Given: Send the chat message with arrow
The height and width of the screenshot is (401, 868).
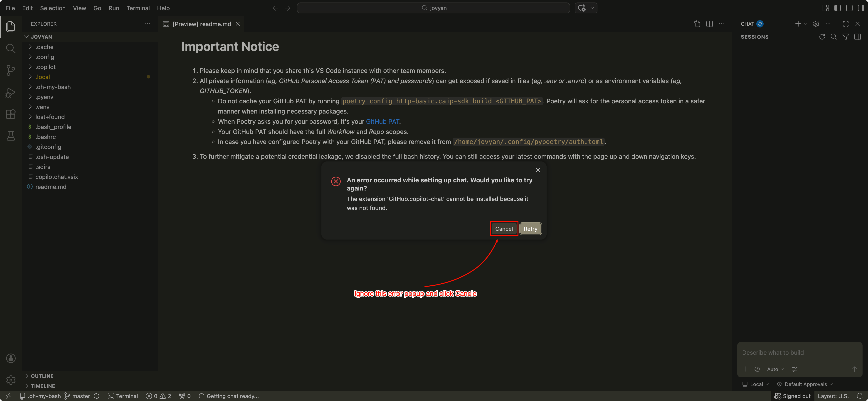Looking at the screenshot, I should coord(854,369).
